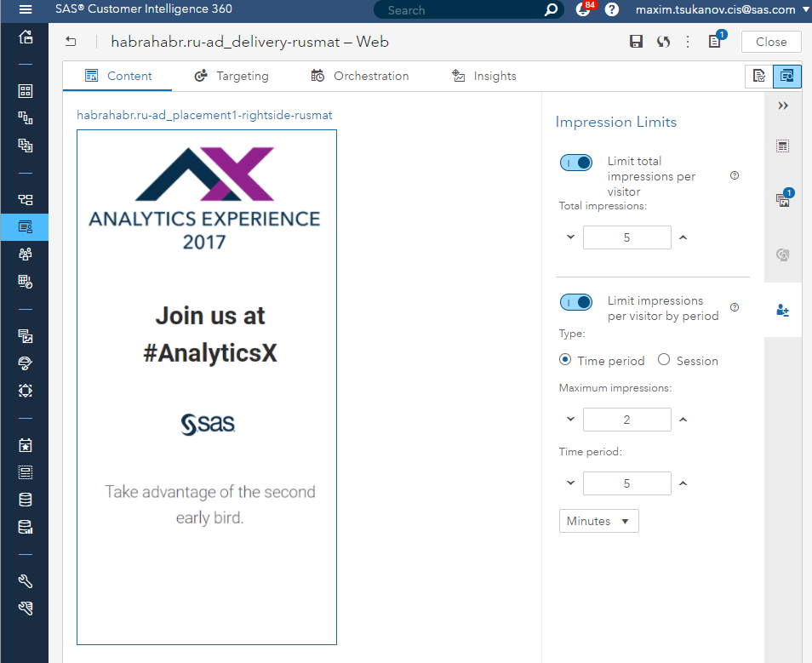Viewport: 812px width, 663px height.
Task: Decrease Time period value
Action: (x=570, y=483)
